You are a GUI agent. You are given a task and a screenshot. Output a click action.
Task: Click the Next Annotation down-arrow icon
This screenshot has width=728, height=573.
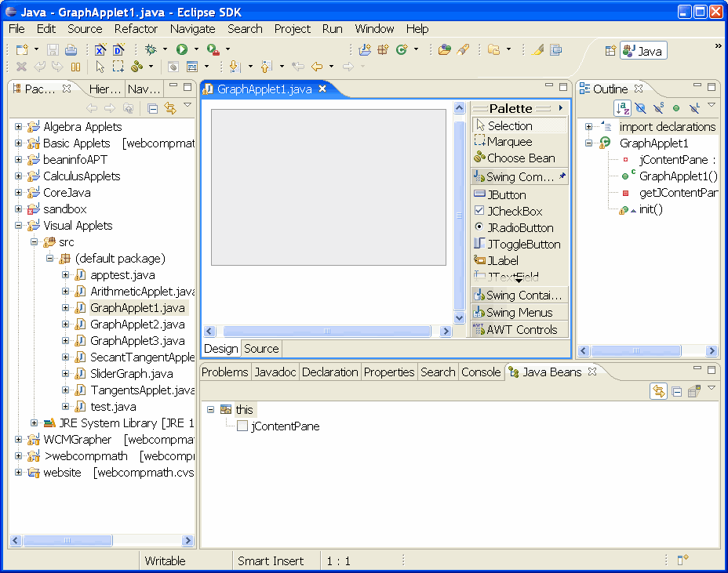(235, 67)
